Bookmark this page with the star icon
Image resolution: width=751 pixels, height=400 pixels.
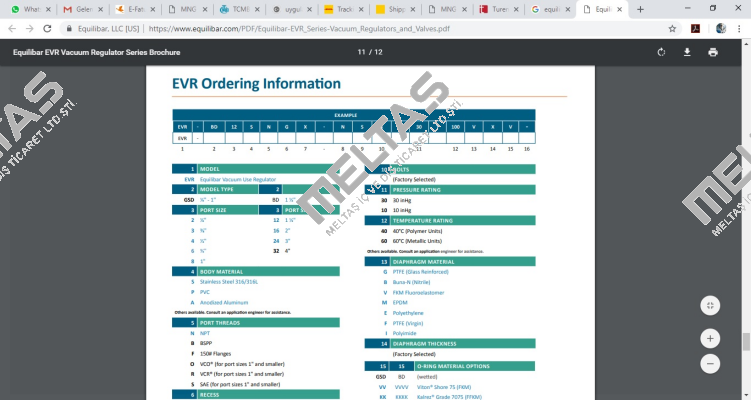pos(672,29)
